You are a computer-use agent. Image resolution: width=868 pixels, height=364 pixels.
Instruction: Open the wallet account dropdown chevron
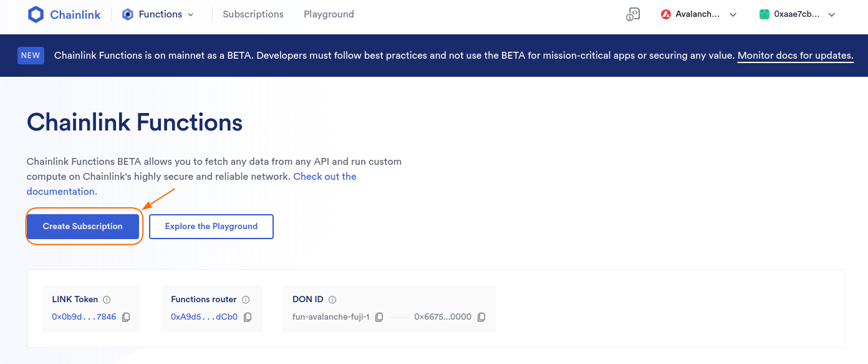coord(831,15)
